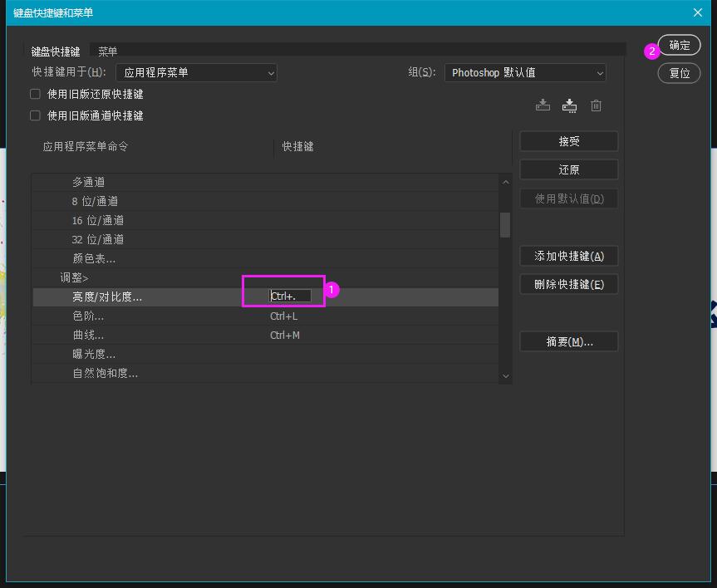Click the command list scrollbar thumb
This screenshot has height=588, width=717.
point(505,225)
